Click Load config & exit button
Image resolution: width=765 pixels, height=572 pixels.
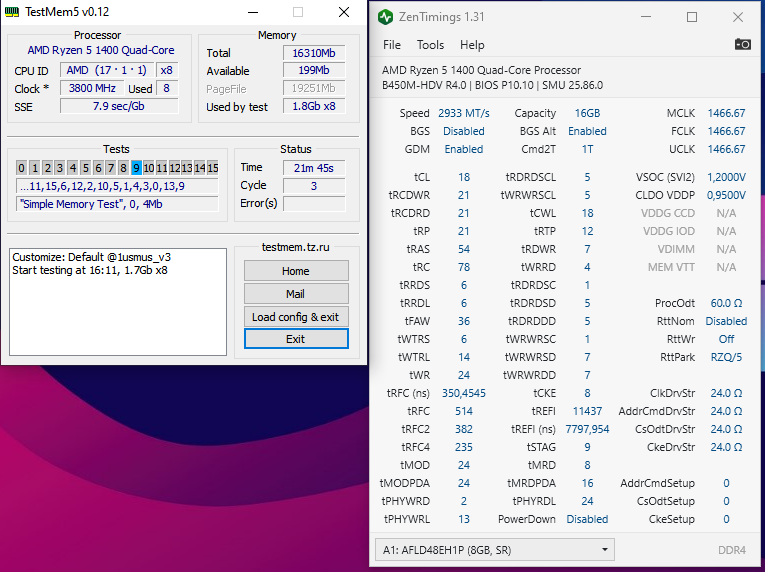click(x=296, y=317)
